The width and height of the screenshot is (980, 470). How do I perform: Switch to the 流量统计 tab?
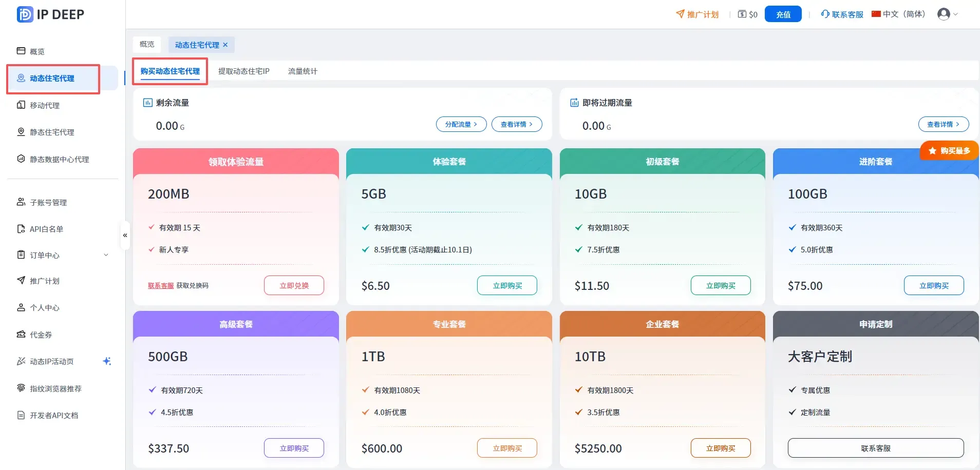303,71
